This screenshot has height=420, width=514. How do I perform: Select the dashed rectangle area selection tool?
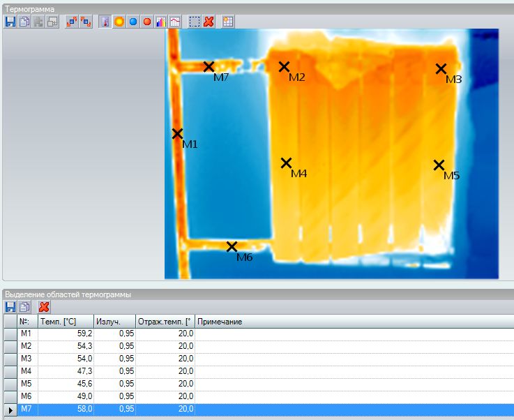(x=195, y=22)
